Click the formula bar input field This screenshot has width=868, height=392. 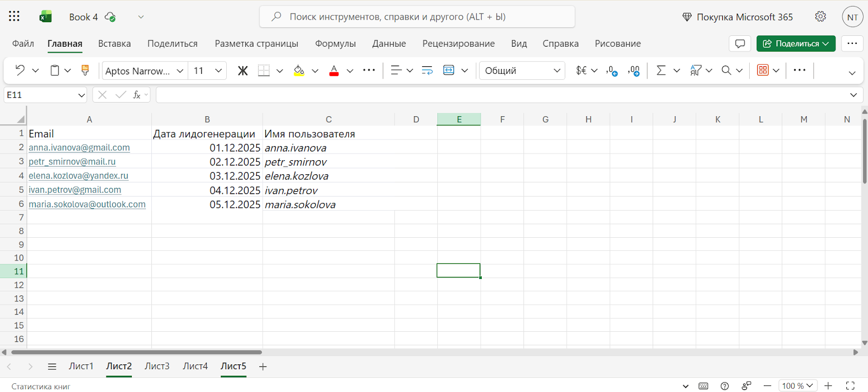(x=499, y=95)
